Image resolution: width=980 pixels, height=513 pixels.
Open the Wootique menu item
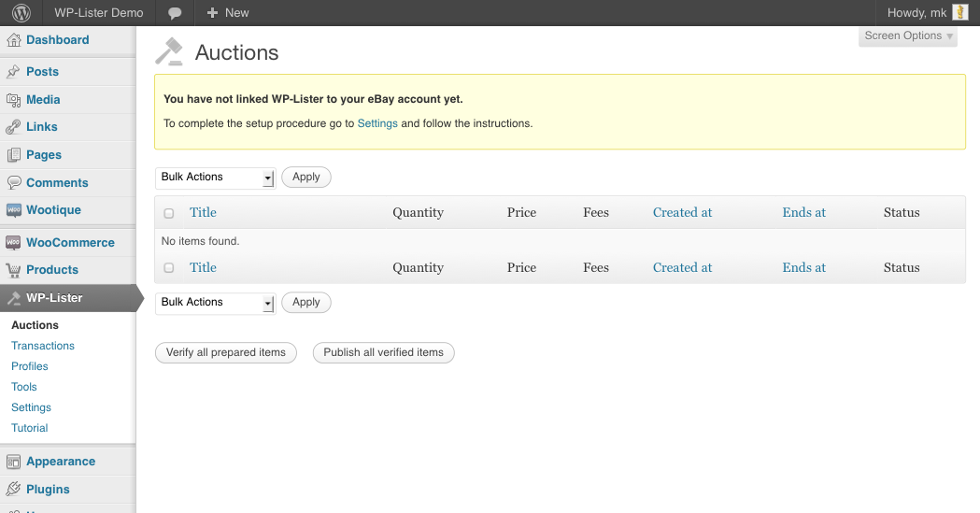[x=54, y=210]
